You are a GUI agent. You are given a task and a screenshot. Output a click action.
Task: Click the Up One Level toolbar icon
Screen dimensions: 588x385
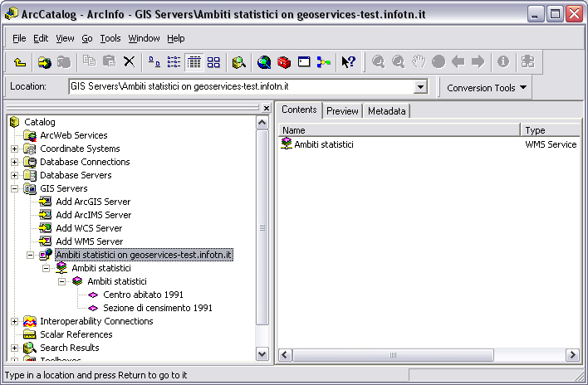pos(20,61)
